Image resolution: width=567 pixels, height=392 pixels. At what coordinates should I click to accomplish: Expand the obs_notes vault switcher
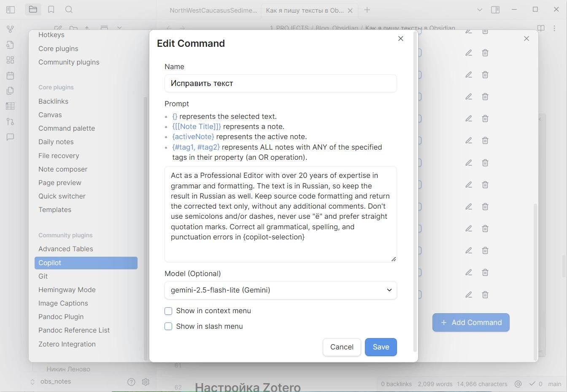coord(32,382)
